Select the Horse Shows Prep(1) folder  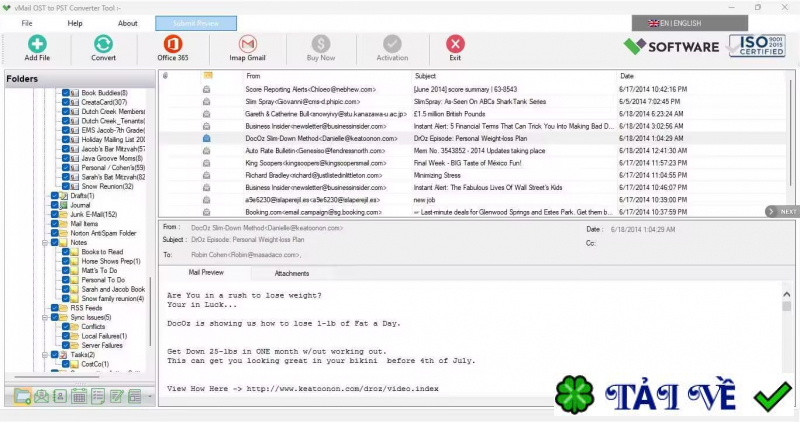coord(111,261)
